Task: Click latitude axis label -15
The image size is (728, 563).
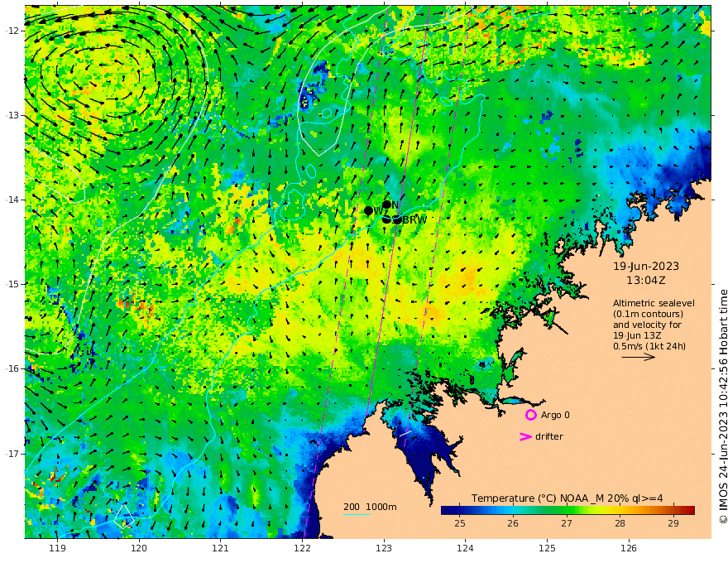Action: 12,284
